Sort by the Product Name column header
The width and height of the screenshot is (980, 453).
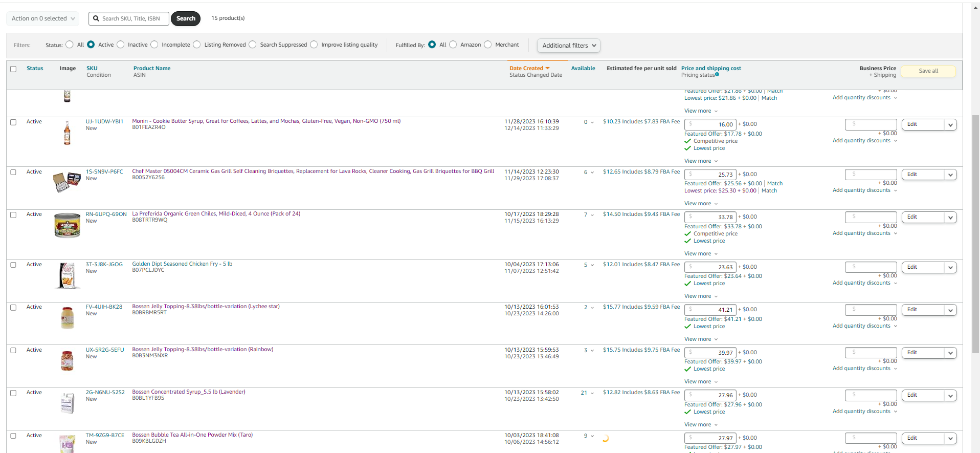pos(152,69)
